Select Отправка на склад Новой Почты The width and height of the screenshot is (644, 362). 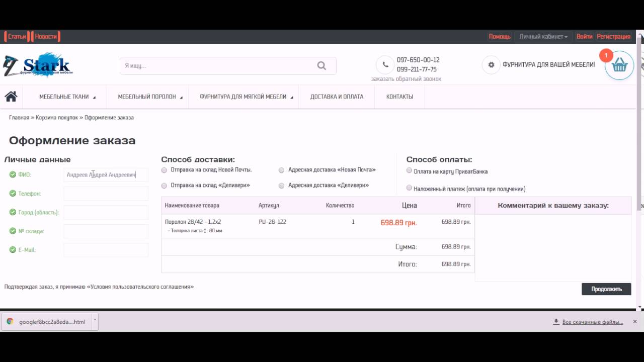click(x=164, y=170)
